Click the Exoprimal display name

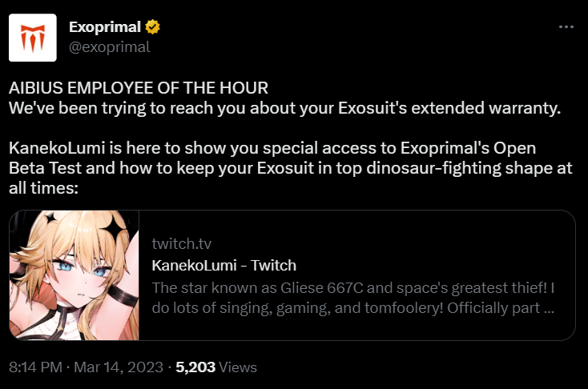[x=105, y=27]
